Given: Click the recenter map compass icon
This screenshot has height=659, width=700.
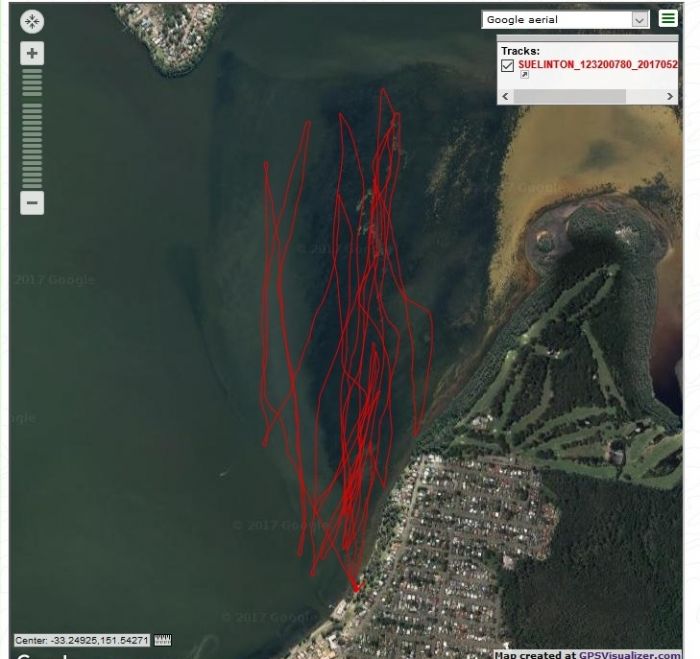Looking at the screenshot, I should pyautogui.click(x=32, y=20).
